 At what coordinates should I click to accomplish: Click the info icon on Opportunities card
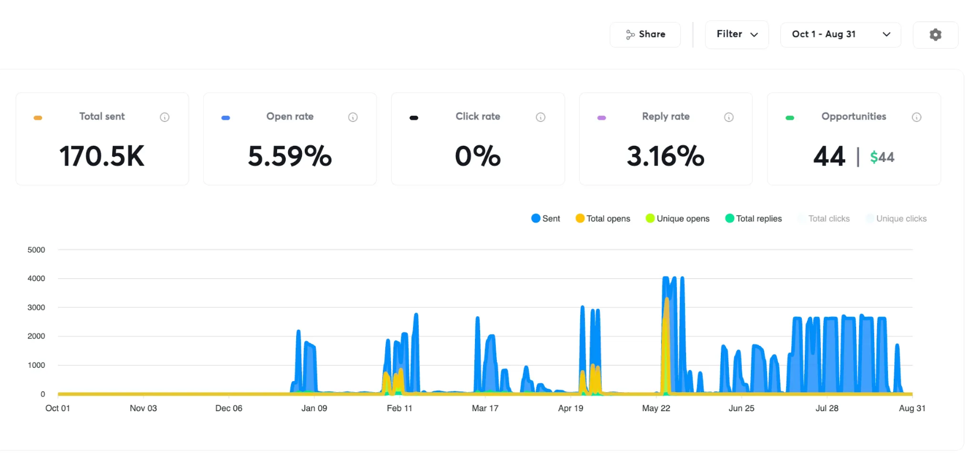[917, 117]
